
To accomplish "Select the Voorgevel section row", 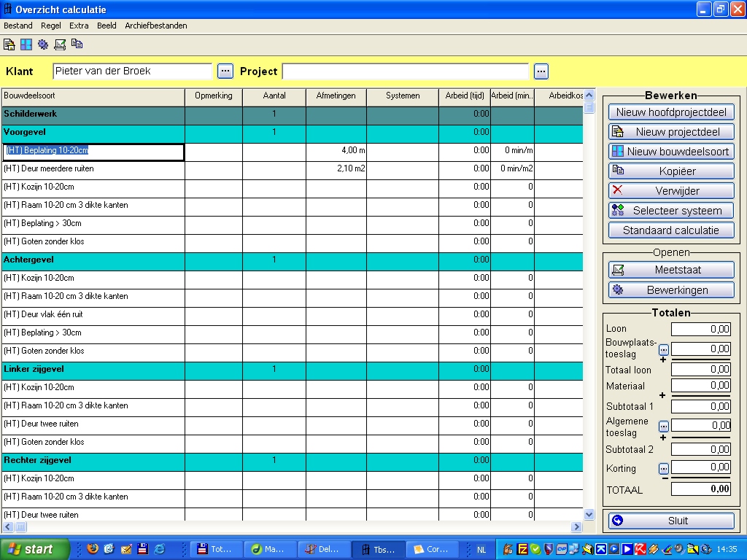I will click(x=293, y=133).
